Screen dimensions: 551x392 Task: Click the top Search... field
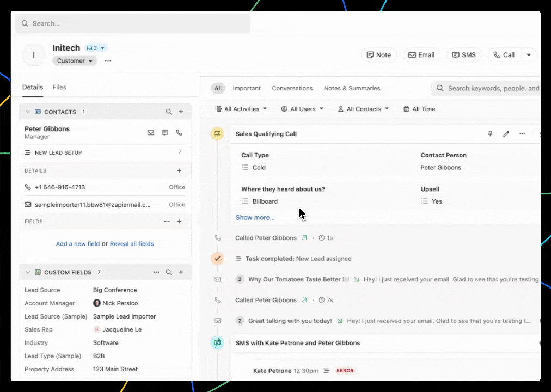click(x=132, y=23)
